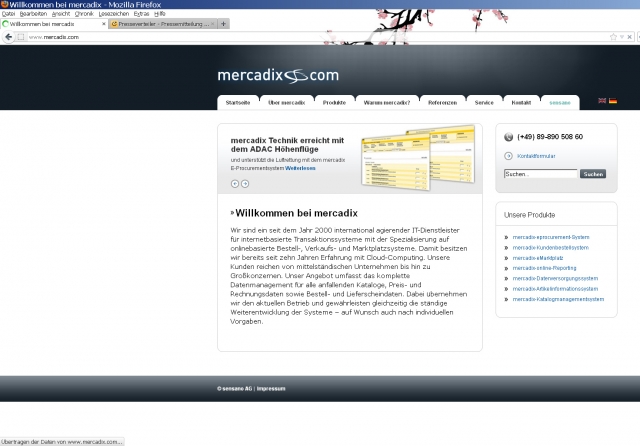Open the Bearbeiten menu
640x446 pixels.
pos(33,13)
